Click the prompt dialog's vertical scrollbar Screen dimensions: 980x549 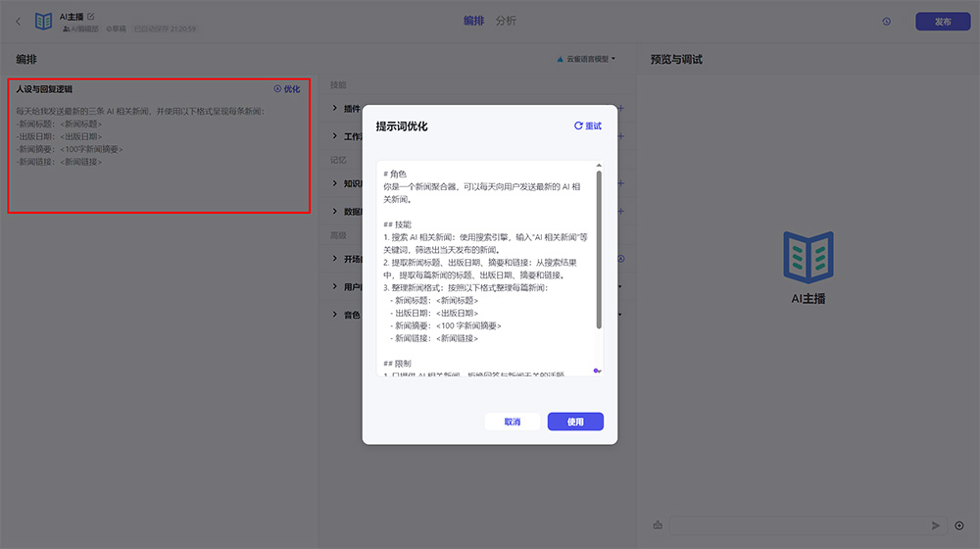coord(599,250)
